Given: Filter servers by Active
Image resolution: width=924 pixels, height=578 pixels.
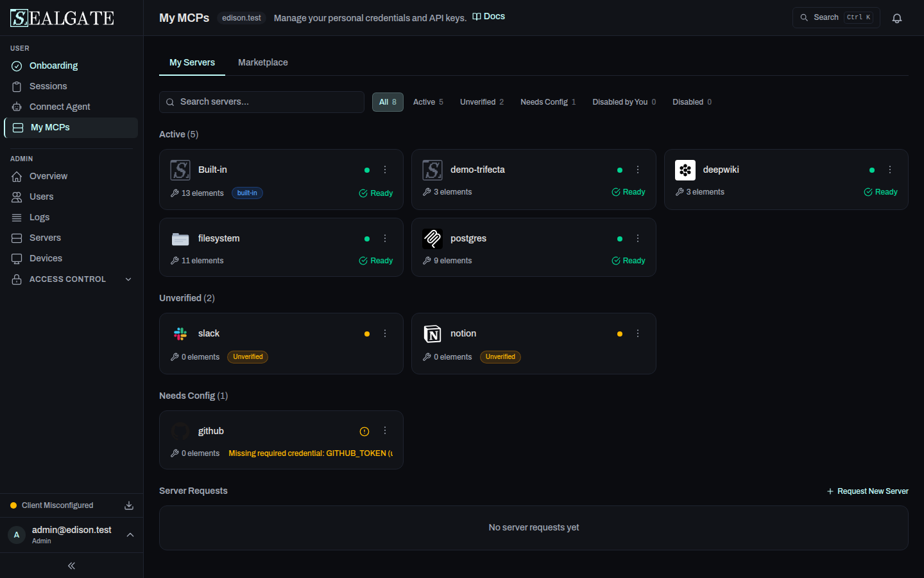Looking at the screenshot, I should (428, 102).
